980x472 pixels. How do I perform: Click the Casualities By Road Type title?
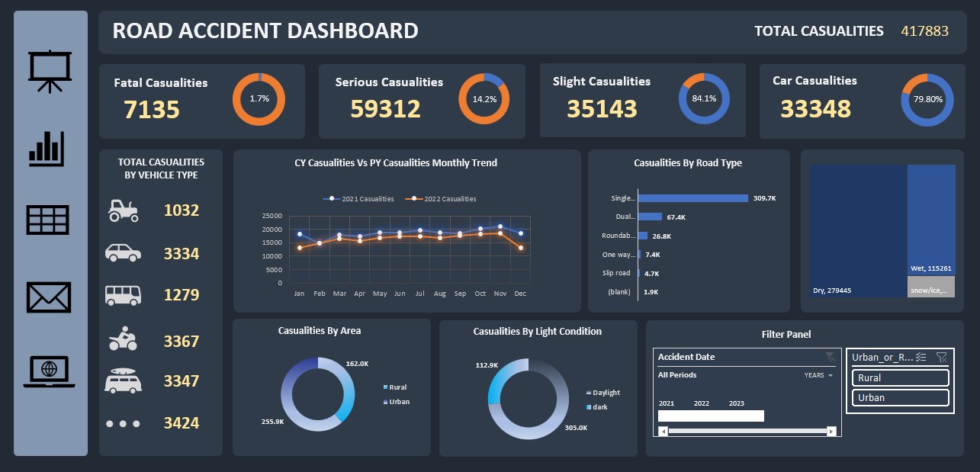688,163
